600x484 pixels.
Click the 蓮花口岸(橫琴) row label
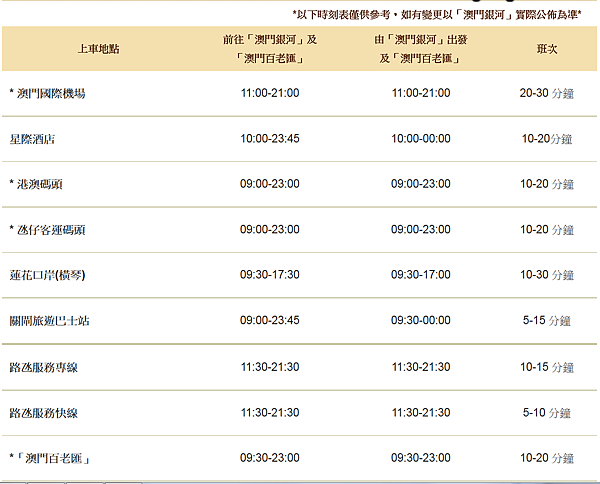(x=47, y=275)
